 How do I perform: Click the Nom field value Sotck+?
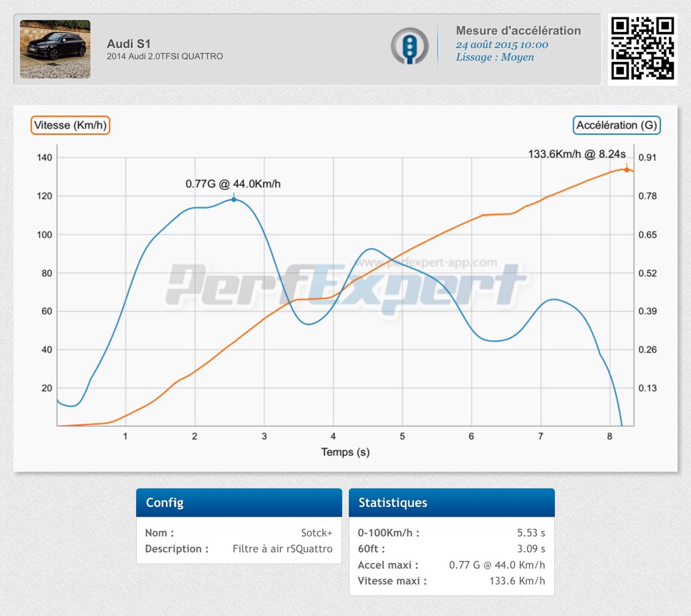pyautogui.click(x=316, y=533)
